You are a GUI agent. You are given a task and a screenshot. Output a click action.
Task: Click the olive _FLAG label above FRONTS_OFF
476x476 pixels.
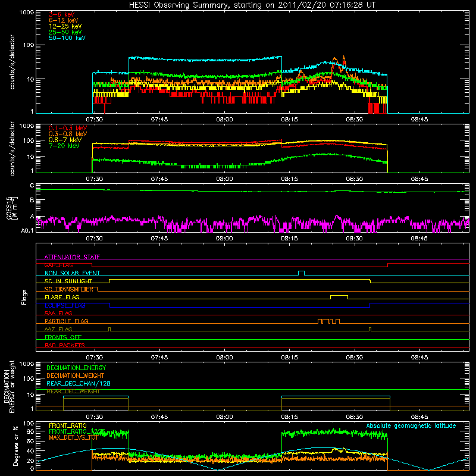[x=58, y=329]
